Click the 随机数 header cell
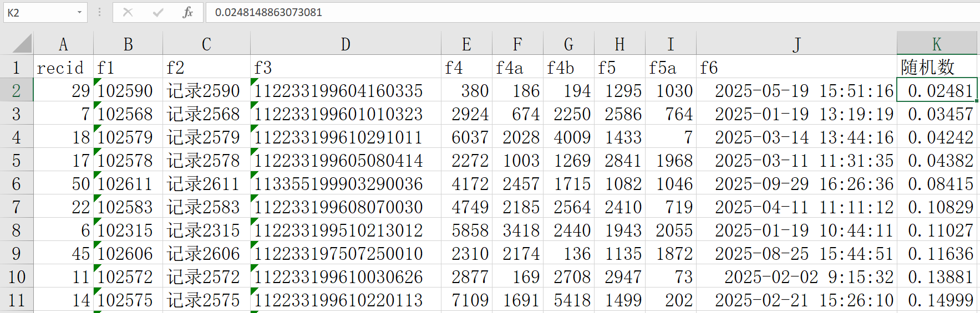The image size is (980, 313). point(937,68)
